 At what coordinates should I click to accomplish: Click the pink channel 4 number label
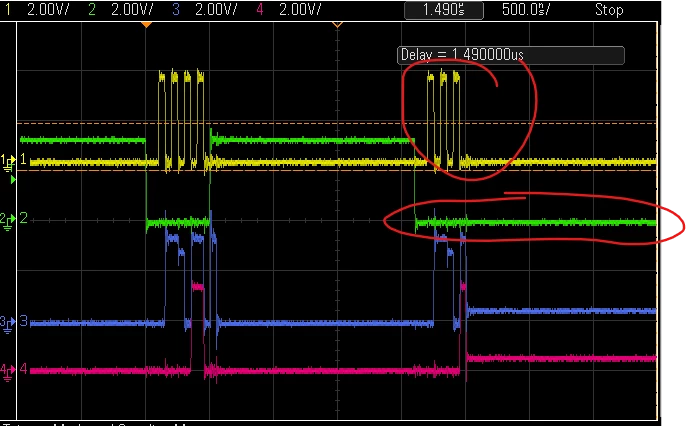[x=23, y=369]
